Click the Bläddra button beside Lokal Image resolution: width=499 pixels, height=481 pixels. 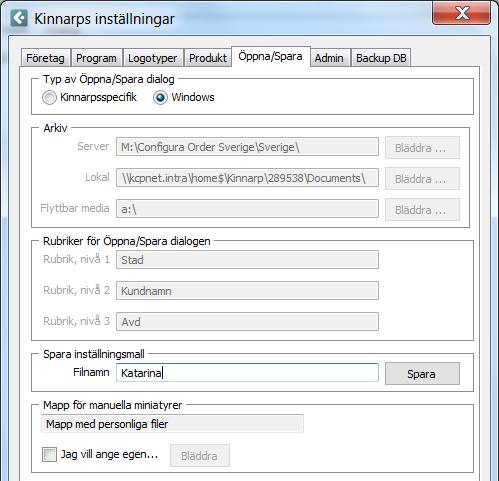422,179
